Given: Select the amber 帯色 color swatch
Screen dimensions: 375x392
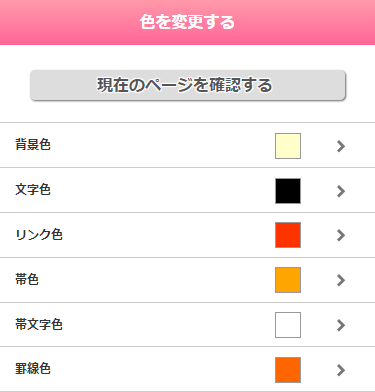Looking at the screenshot, I should [288, 280].
